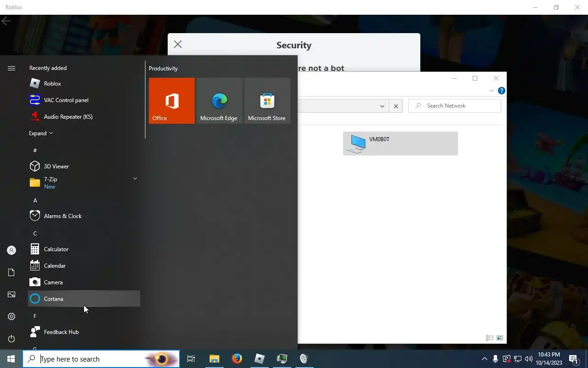
Task: Click the Roblox back arrow
Action: tap(6, 21)
